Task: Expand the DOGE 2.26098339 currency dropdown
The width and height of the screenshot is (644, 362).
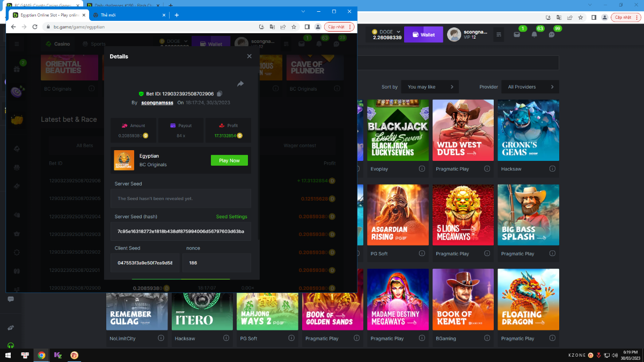Action: click(386, 35)
